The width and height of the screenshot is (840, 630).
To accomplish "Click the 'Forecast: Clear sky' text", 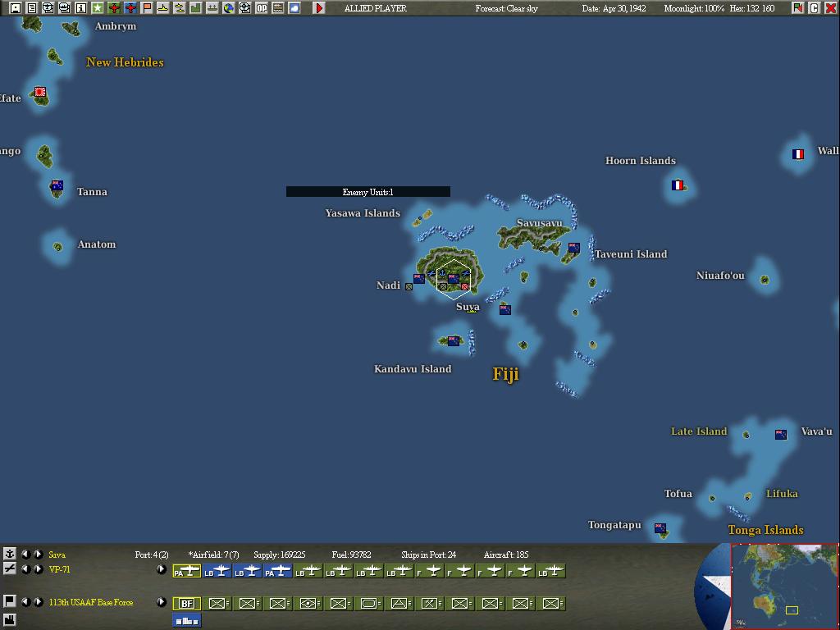I will (506, 8).
